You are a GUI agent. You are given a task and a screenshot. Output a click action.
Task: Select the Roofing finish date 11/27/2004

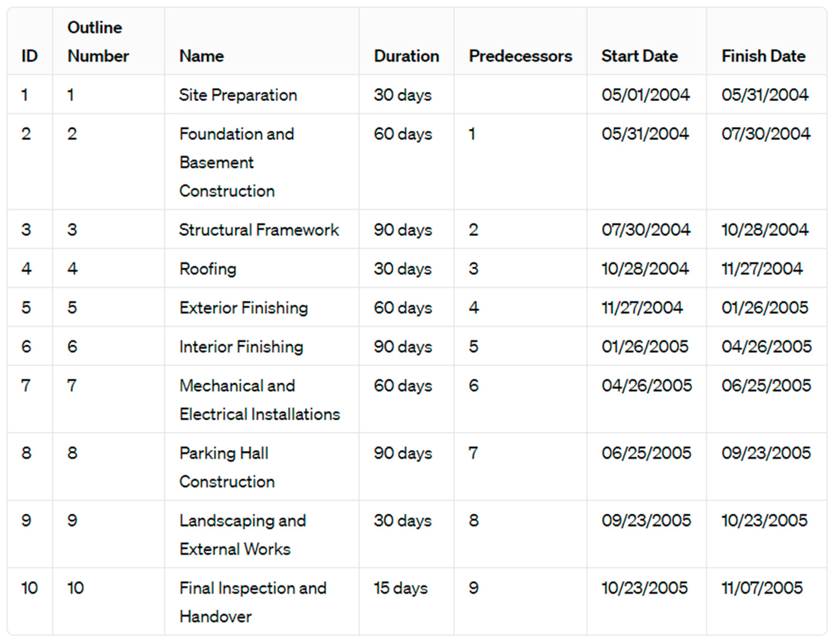761,269
